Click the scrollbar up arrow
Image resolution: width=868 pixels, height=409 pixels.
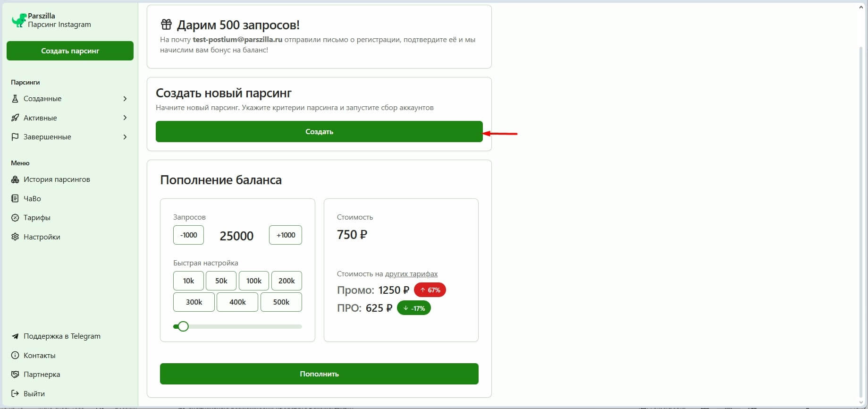point(861,8)
